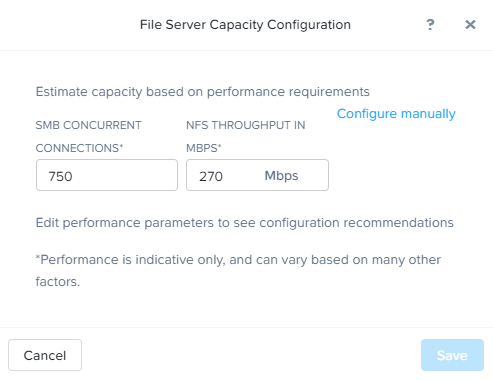Click the 'Mbps' unit suffix in field
This screenshot has height=380, width=493.
click(x=281, y=176)
